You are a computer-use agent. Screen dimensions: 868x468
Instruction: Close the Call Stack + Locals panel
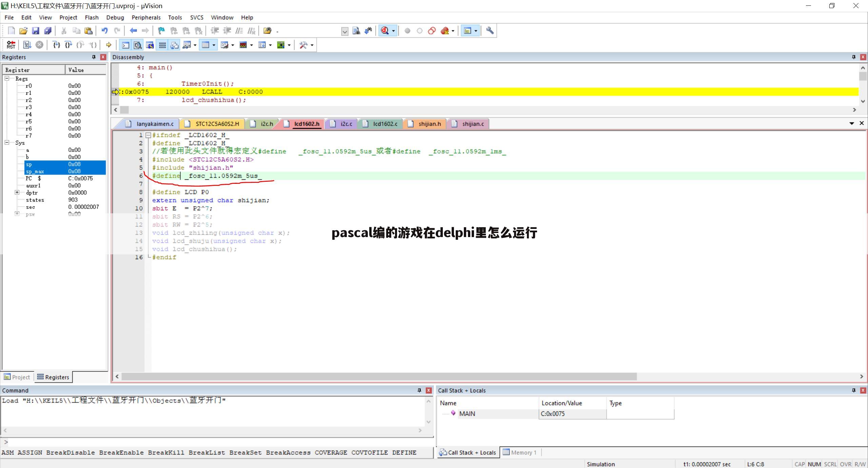[x=863, y=390]
